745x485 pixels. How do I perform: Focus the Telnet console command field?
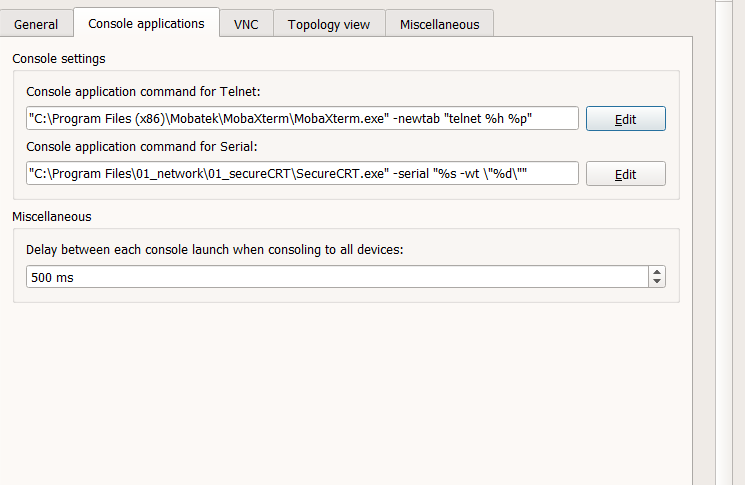(302, 119)
